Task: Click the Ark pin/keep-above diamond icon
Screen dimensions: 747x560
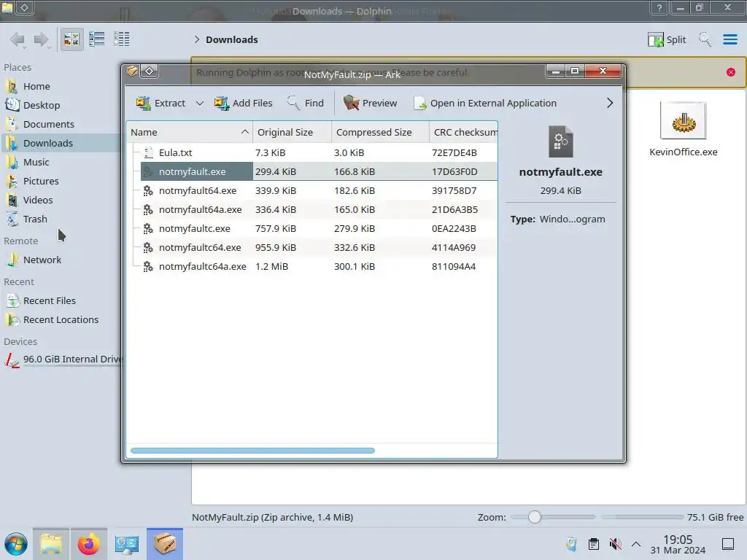Action: point(150,71)
